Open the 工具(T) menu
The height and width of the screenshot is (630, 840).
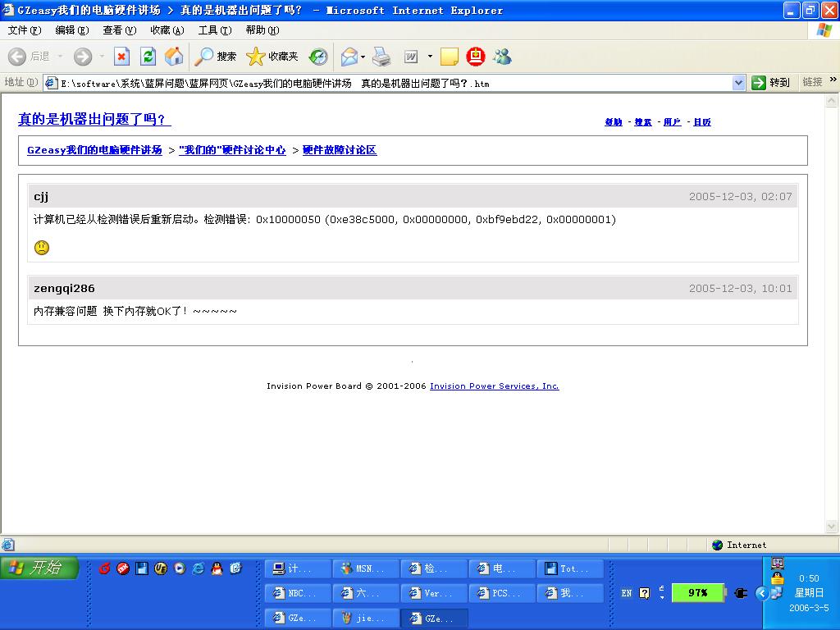(x=215, y=30)
